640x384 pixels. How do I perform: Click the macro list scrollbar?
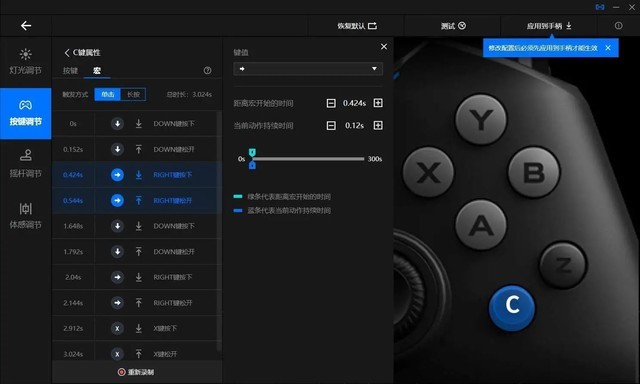coord(219,231)
